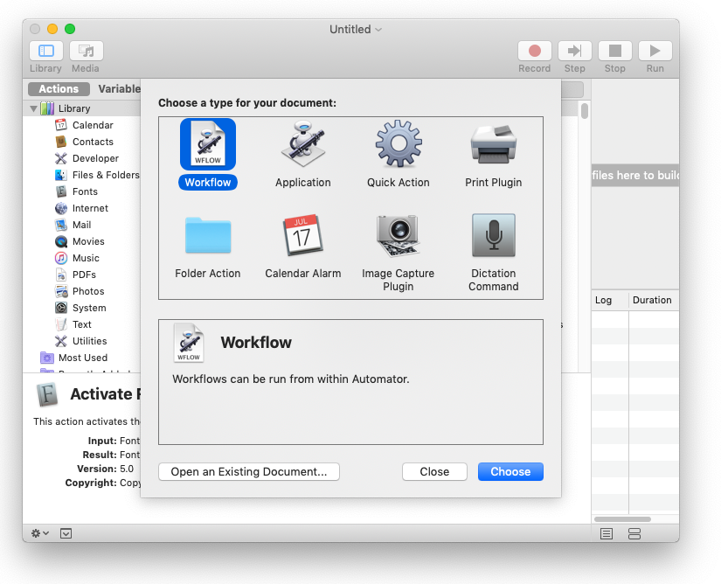This screenshot has height=584, width=728.
Task: Toggle the description pane button at bottom
Action: click(x=66, y=533)
